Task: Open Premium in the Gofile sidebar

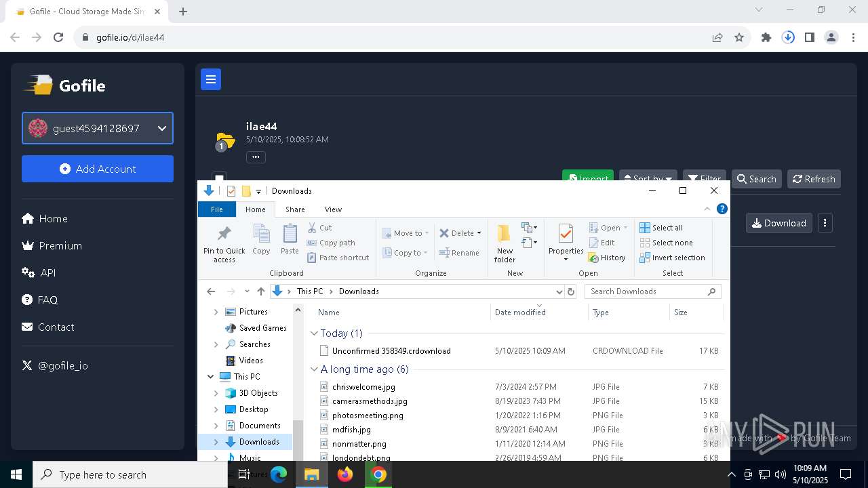Action: (x=52, y=245)
